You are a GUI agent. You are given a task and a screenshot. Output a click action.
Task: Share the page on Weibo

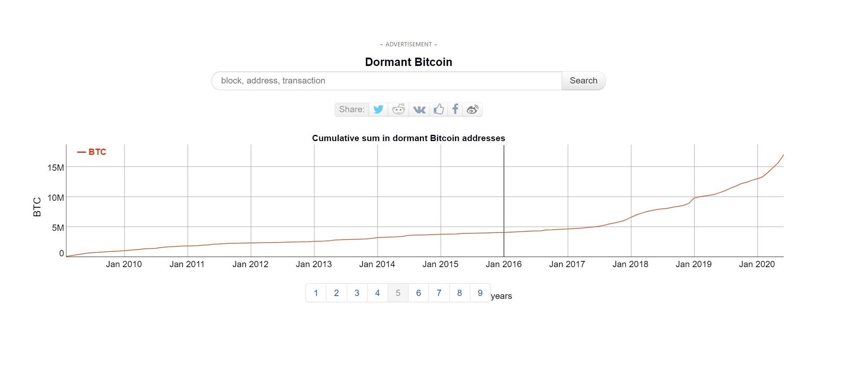(472, 109)
